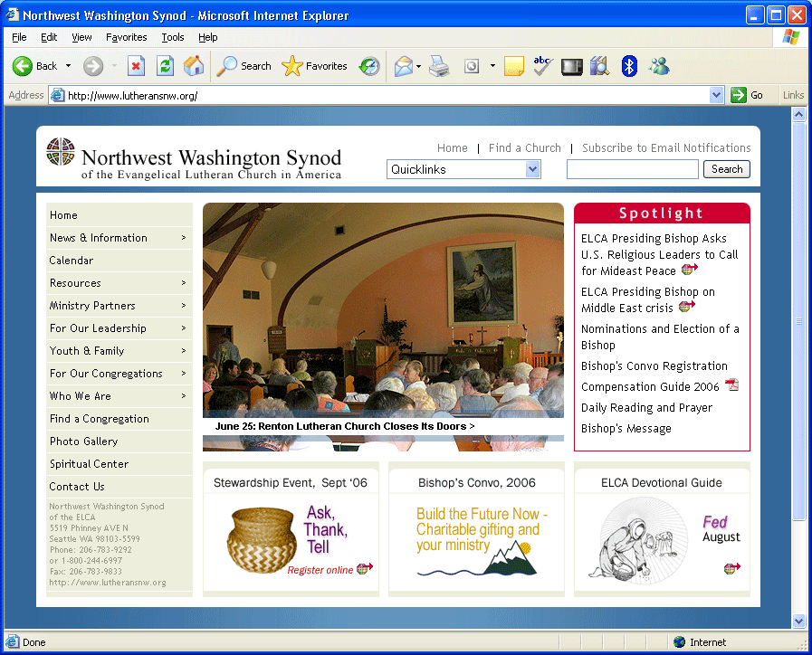Open the Photo Gallery sidebar item

coord(119,441)
